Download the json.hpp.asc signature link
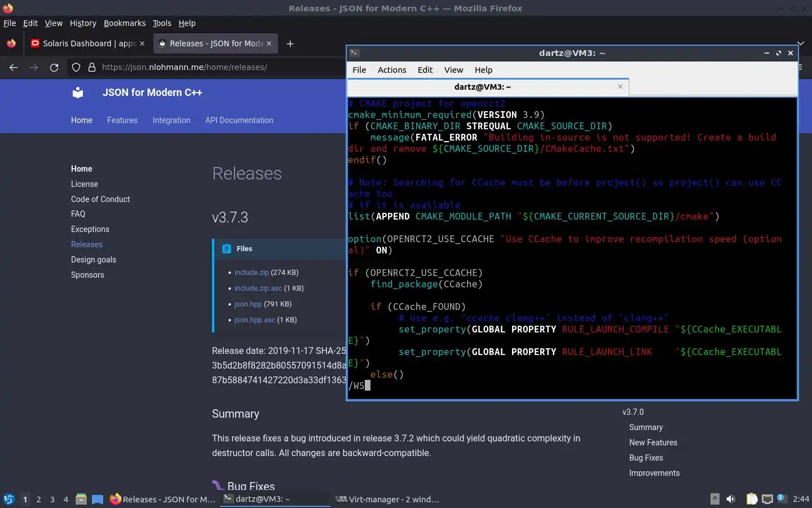812x508 pixels. point(255,319)
